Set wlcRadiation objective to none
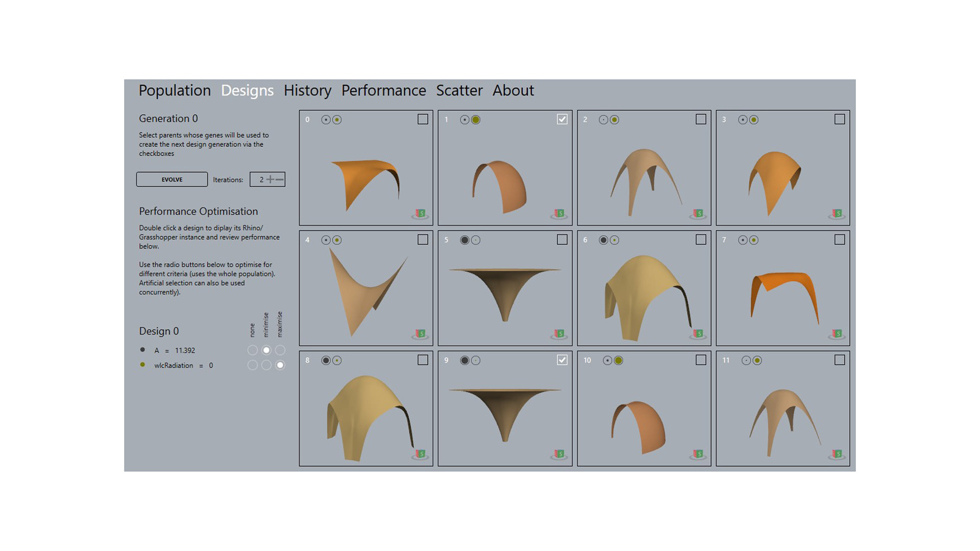 pos(252,365)
